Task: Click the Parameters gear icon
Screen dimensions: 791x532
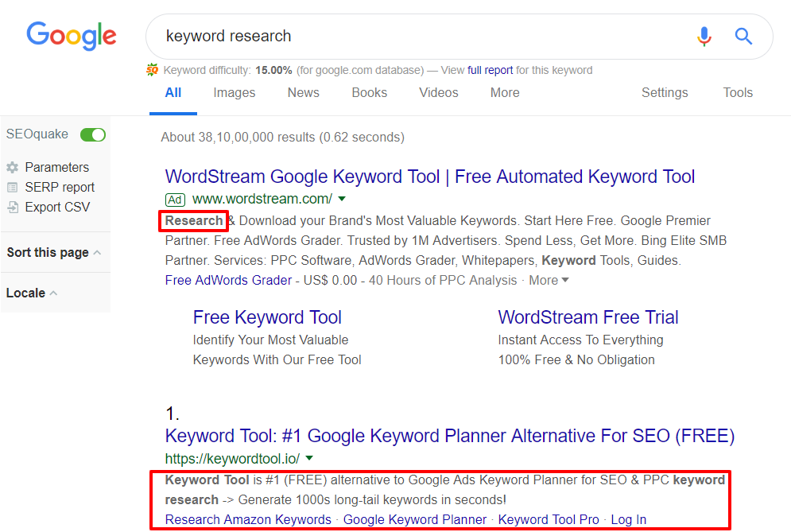Action: pos(13,167)
